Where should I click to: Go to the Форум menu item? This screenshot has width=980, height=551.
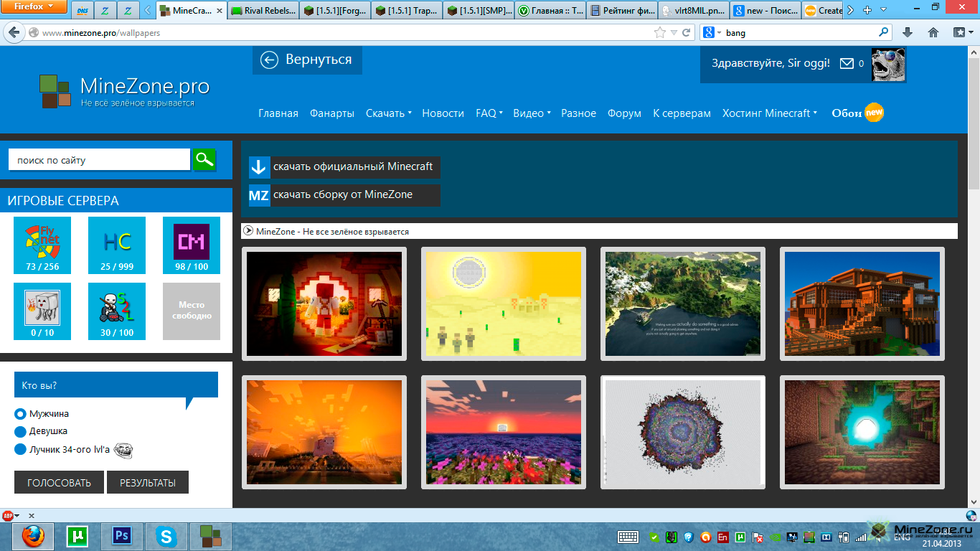click(624, 113)
